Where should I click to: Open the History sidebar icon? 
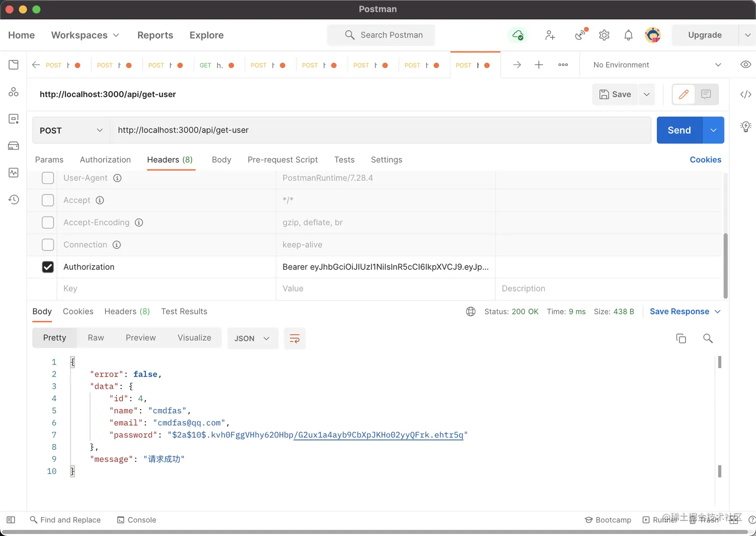pos(13,199)
